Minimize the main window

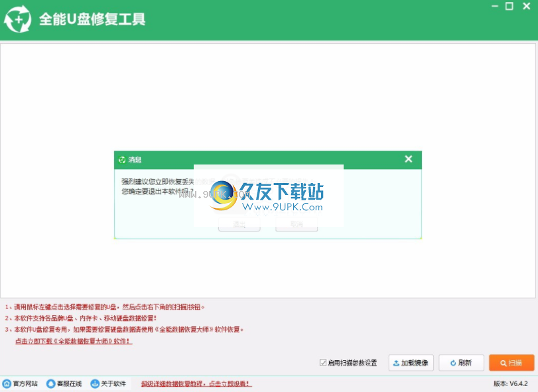tap(495, 6)
